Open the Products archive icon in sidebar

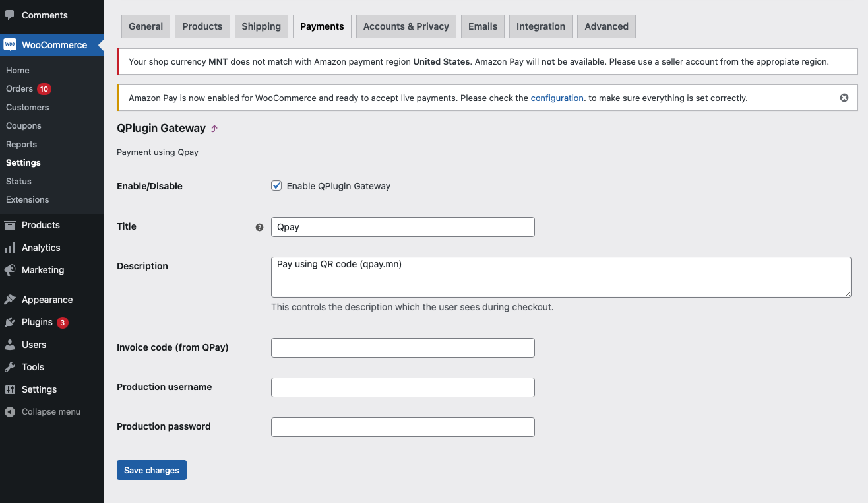(x=10, y=225)
